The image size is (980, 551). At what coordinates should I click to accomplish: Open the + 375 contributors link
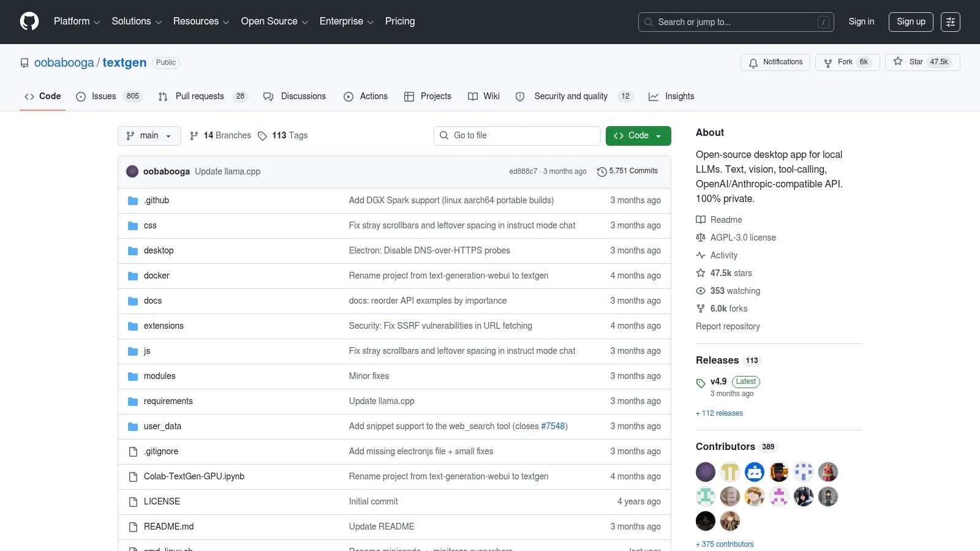click(x=725, y=545)
